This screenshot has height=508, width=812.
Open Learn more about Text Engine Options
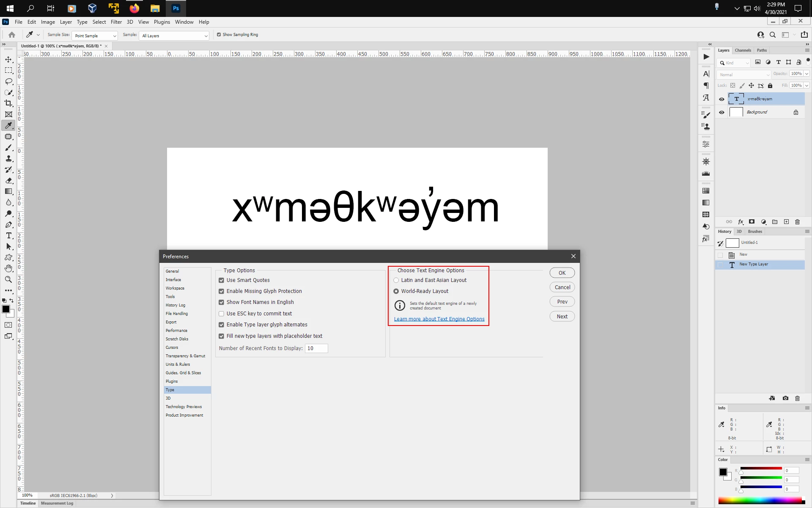[x=439, y=319]
